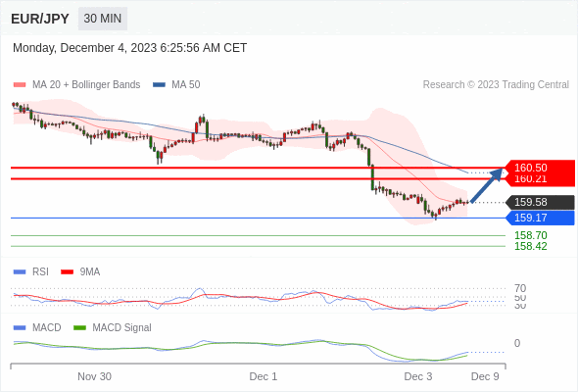Viewport: 578px width, 392px height.
Task: Click the red 160.50 resistance price tag
Action: [x=540, y=168]
